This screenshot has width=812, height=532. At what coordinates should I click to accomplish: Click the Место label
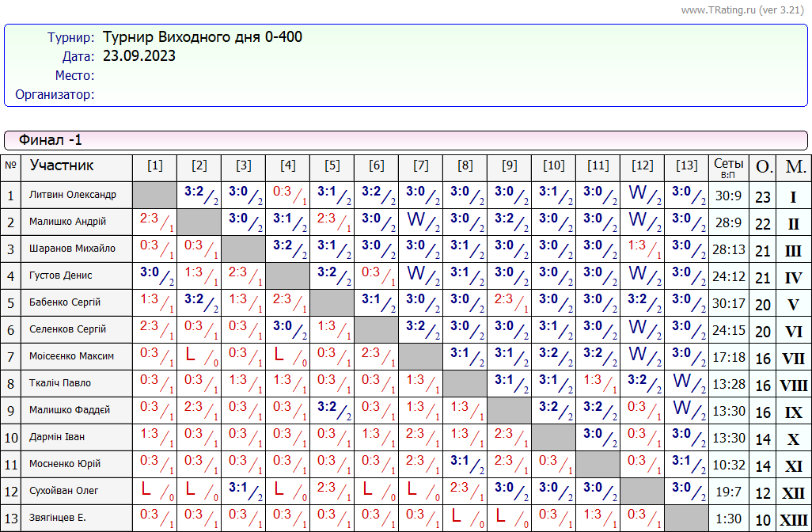pyautogui.click(x=74, y=75)
